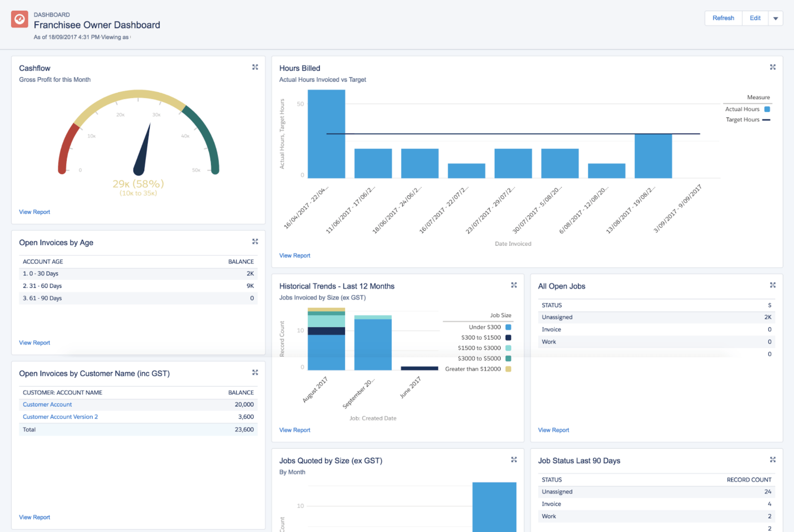Click the red dashboard logo icon

pos(19,19)
